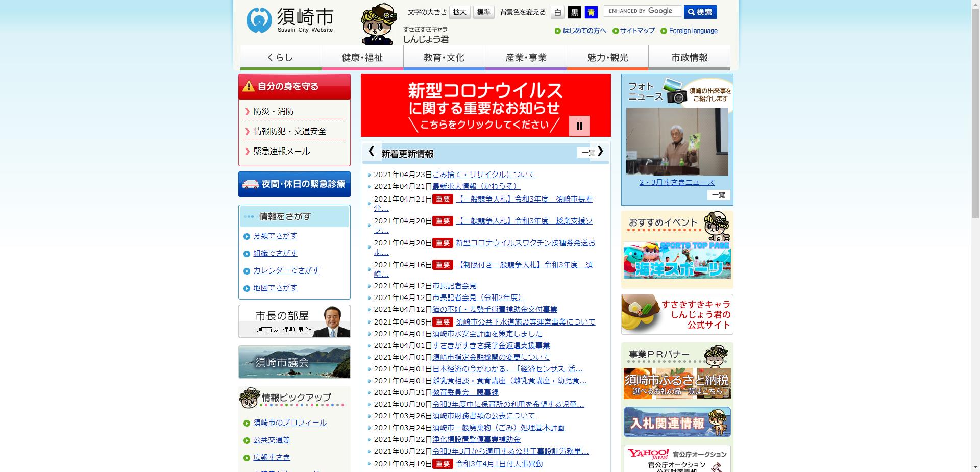Expand 防災・消防 in safety menu
This screenshot has width=980, height=472.
(274, 111)
